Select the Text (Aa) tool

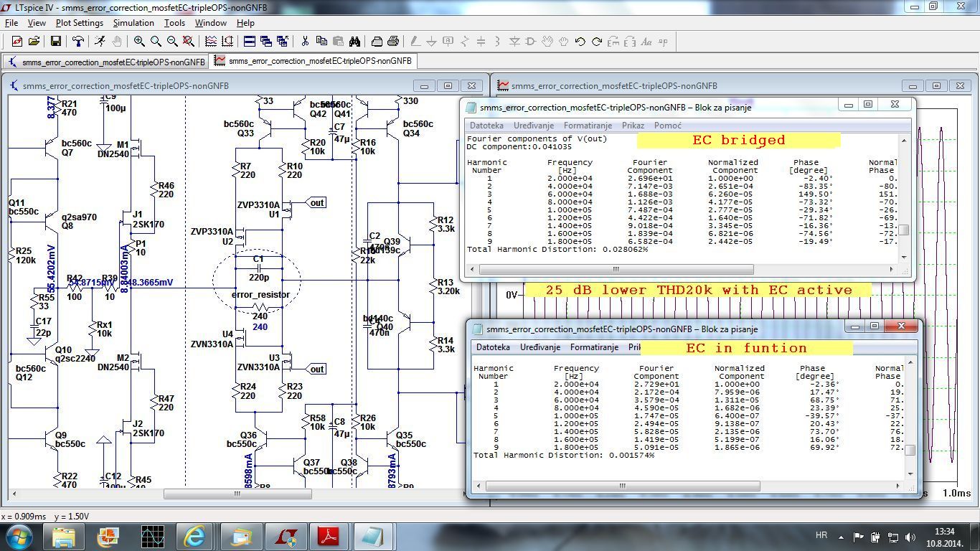coord(646,42)
